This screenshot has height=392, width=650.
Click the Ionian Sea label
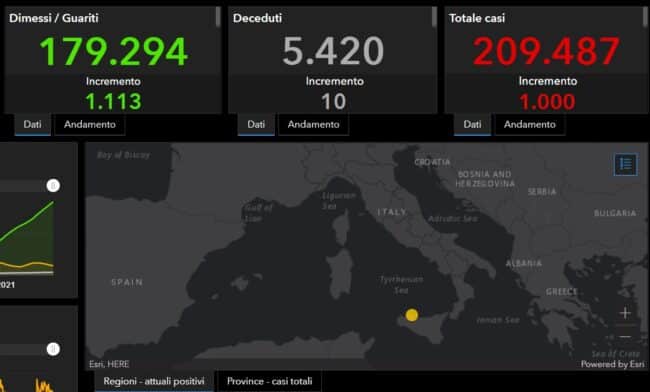tap(498, 320)
